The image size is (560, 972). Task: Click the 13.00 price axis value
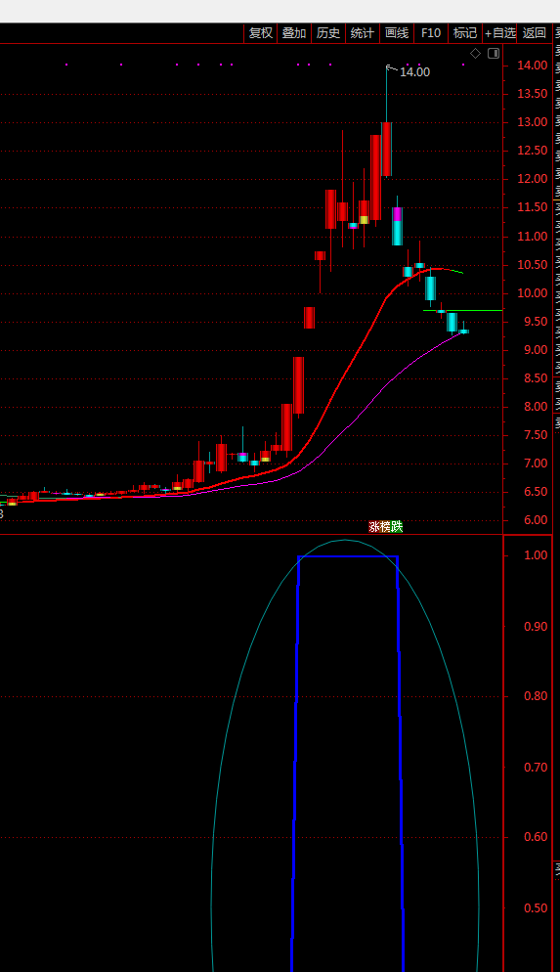[533, 122]
